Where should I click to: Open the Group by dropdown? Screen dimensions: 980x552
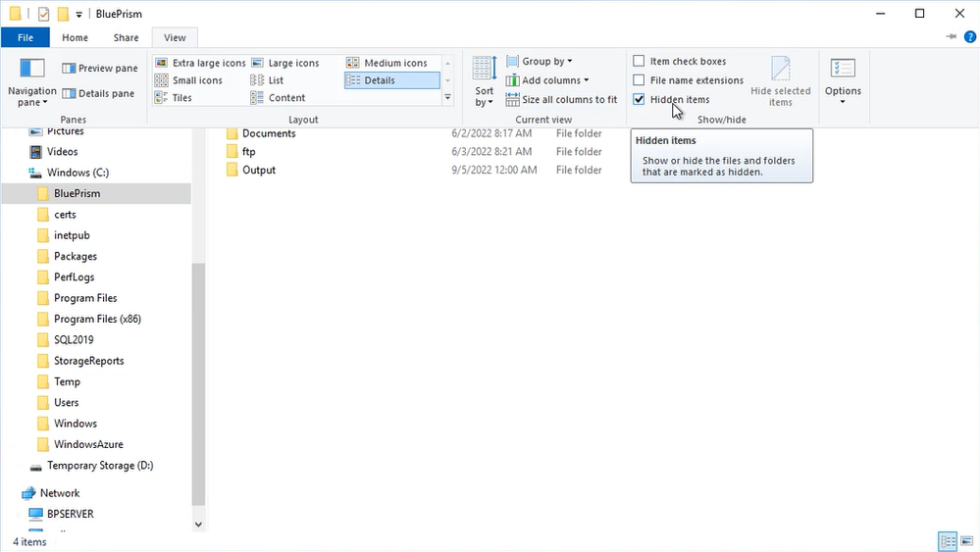pyautogui.click(x=540, y=61)
